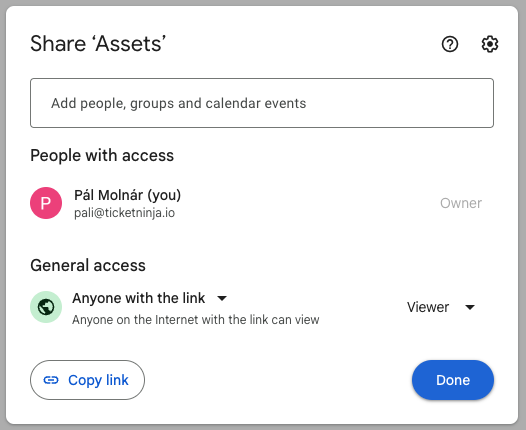Click the Anyone with the link label
526x430 pixels.
139,298
